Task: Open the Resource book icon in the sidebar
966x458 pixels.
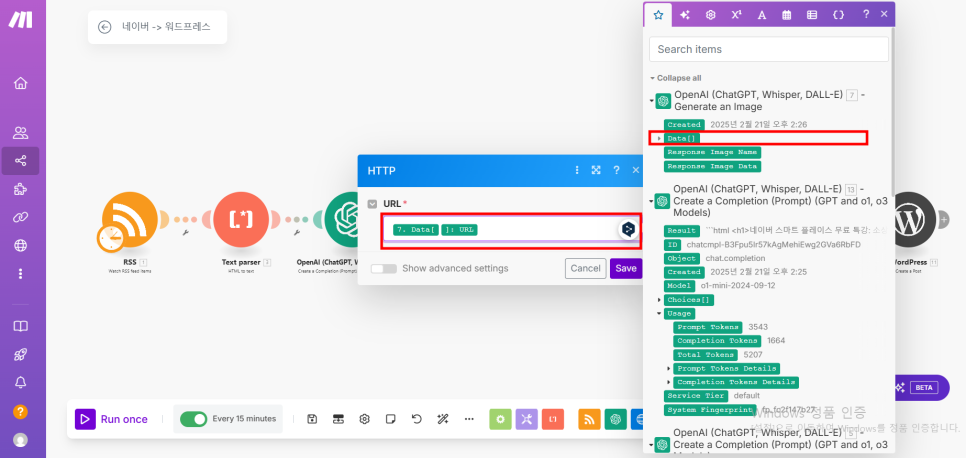Action: 20,326
